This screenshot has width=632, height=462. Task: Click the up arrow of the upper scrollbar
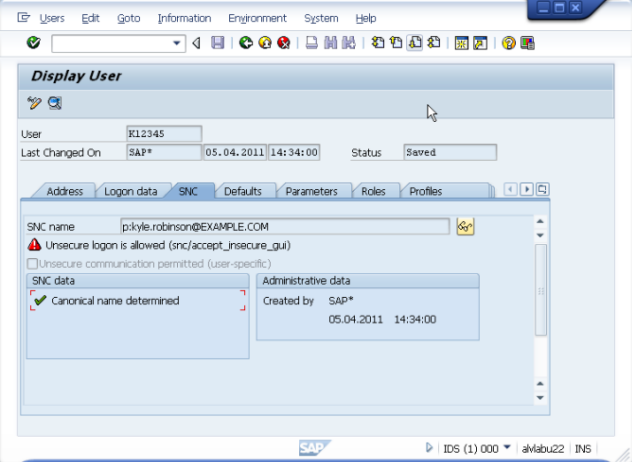pos(541,221)
